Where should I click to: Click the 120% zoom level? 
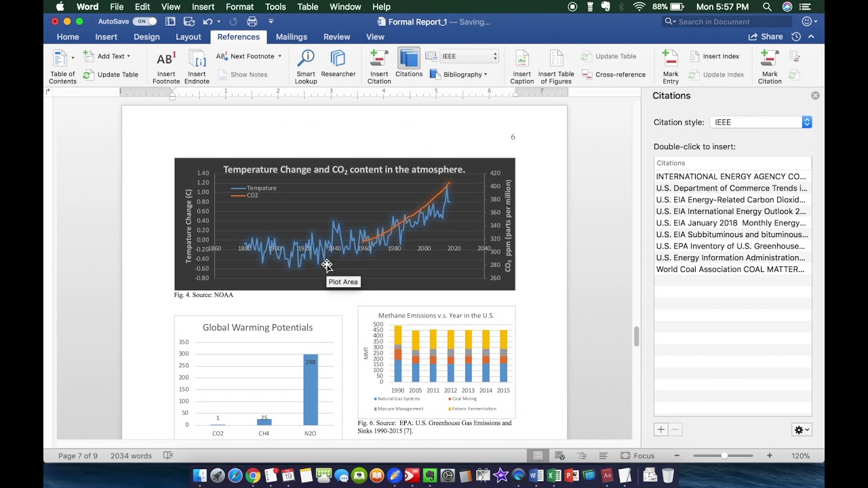800,455
